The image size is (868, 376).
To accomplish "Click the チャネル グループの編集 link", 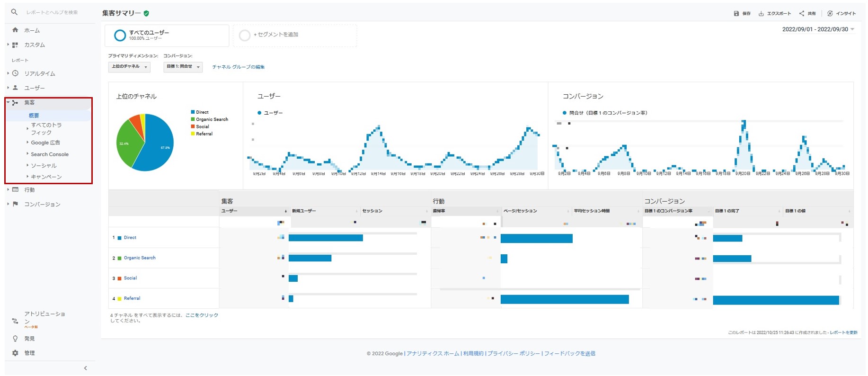I will pyautogui.click(x=238, y=67).
